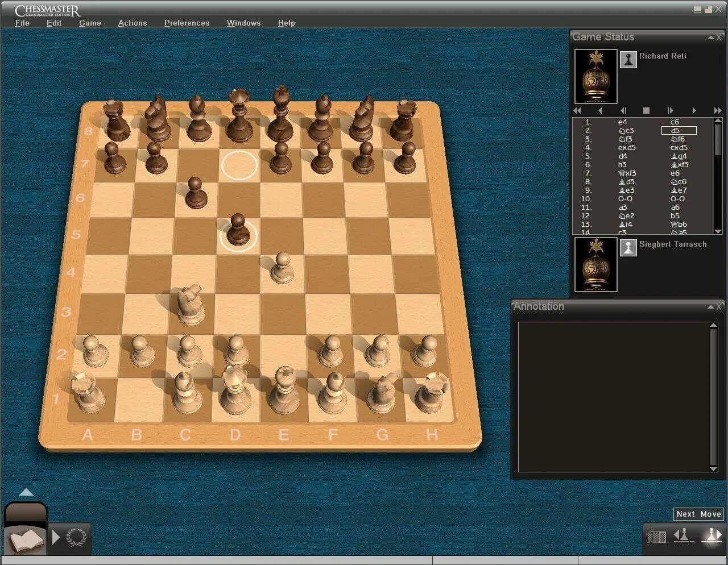Click Richard Reti's player portrait icon
This screenshot has height=565, width=728.
(x=628, y=59)
